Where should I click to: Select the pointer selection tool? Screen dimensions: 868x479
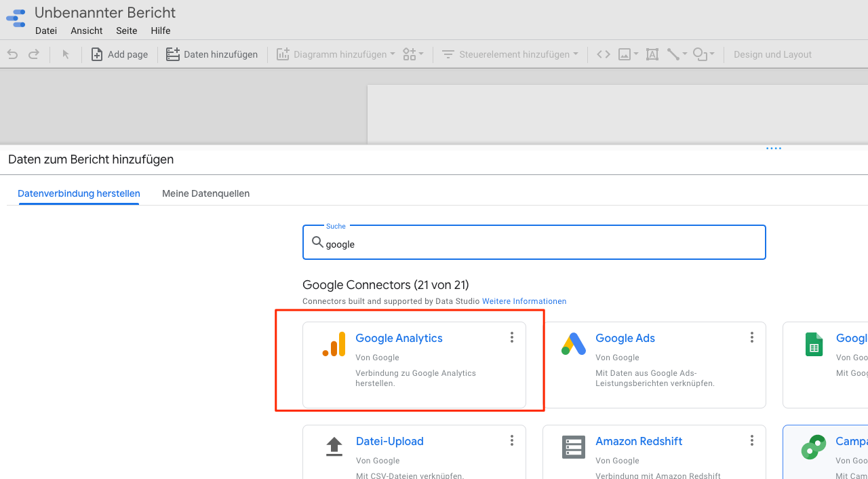66,54
